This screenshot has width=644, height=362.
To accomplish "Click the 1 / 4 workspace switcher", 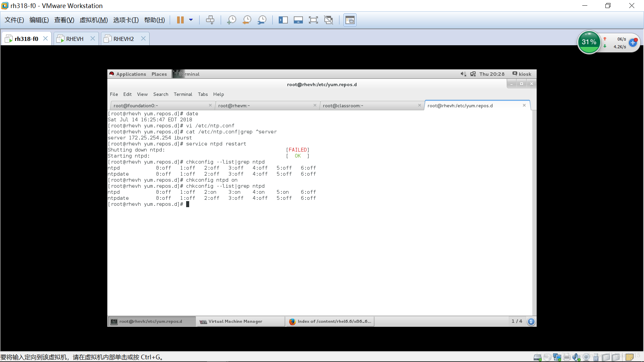I will (x=517, y=321).
